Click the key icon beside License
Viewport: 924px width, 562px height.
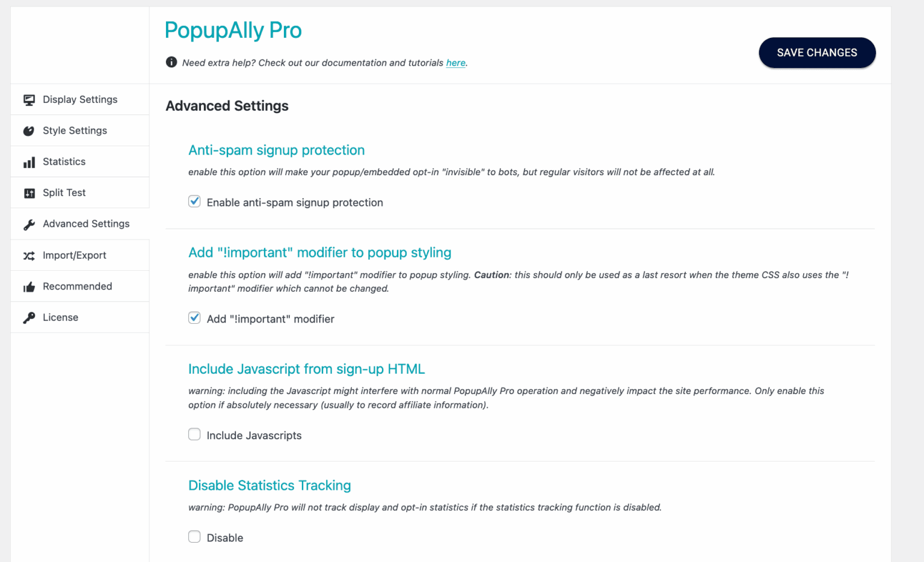pos(29,317)
